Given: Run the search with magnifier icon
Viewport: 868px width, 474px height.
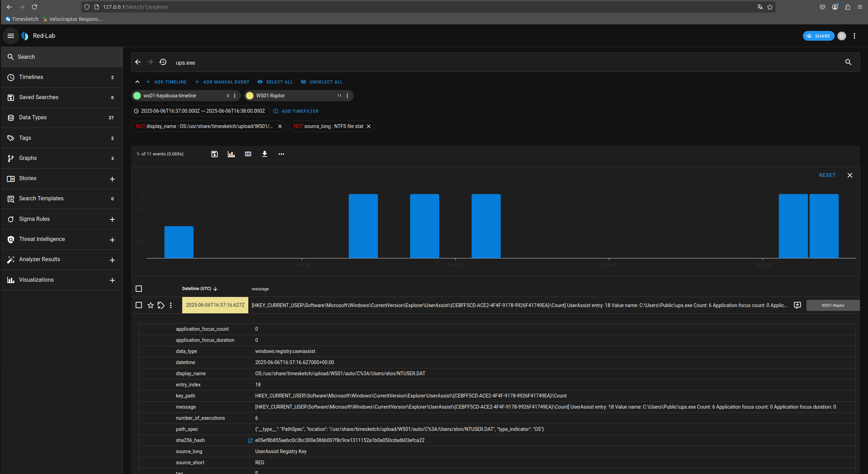Looking at the screenshot, I should coord(849,62).
